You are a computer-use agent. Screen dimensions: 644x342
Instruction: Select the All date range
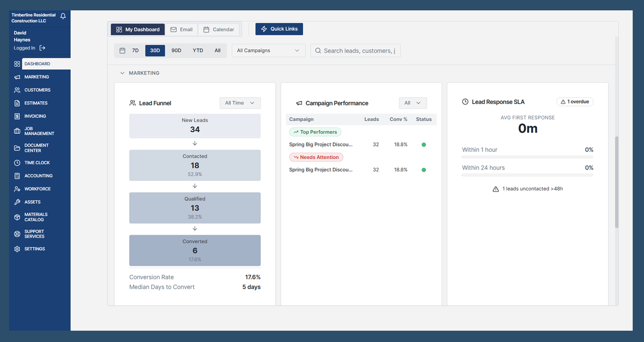217,50
